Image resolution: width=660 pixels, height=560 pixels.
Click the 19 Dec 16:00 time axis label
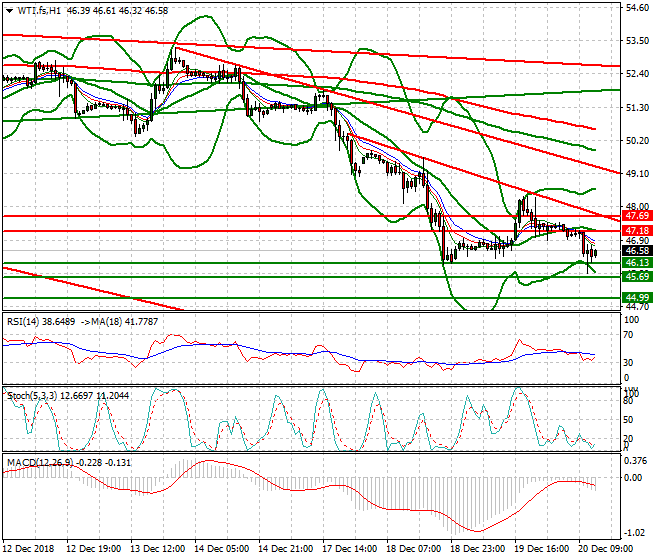(542, 549)
